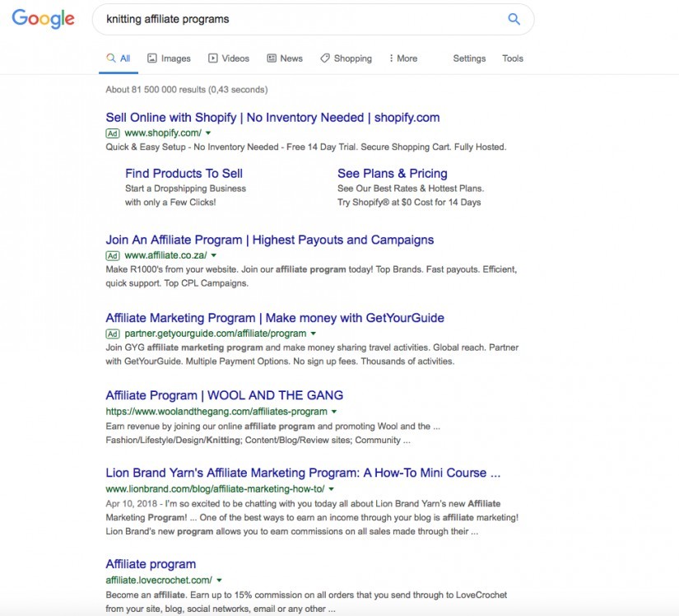Click the Google logo

[x=44, y=19]
